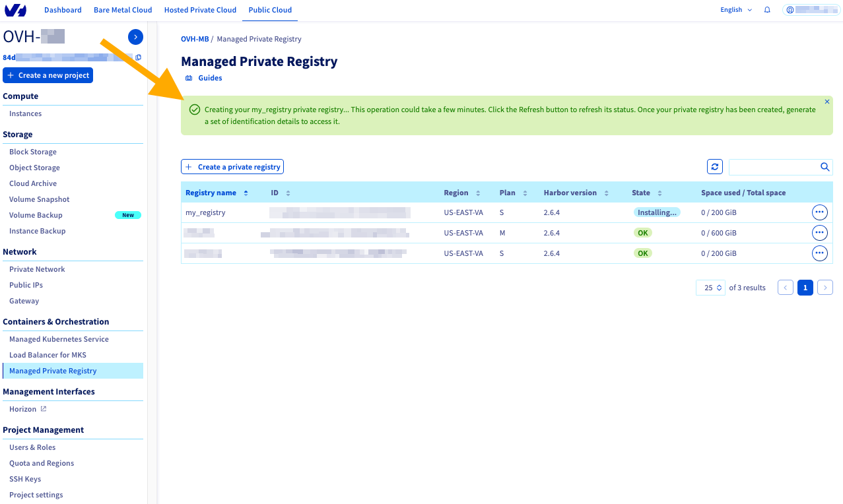Image resolution: width=843 pixels, height=504 pixels.
Task: Open actions menu for the M plan registry
Action: click(819, 233)
